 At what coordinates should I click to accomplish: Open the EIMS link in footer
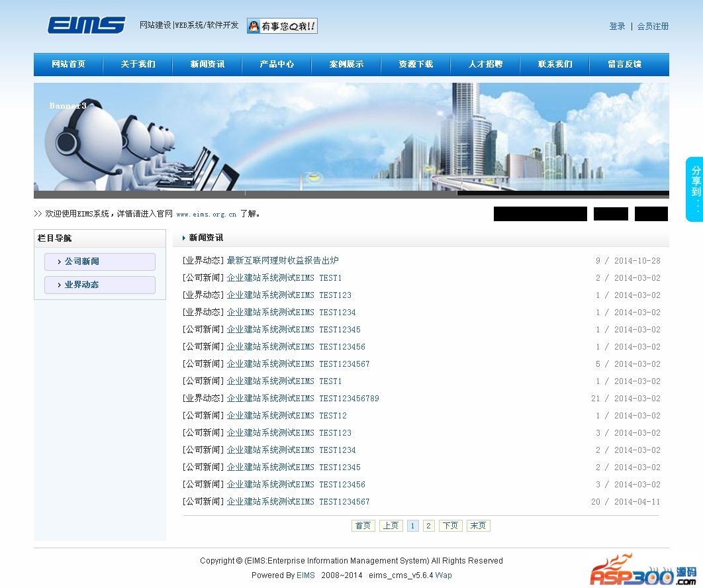coord(306,575)
